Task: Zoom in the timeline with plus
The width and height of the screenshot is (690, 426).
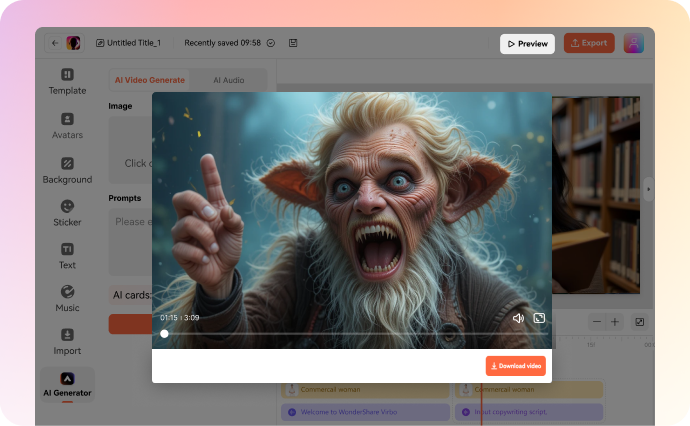Action: [x=615, y=322]
